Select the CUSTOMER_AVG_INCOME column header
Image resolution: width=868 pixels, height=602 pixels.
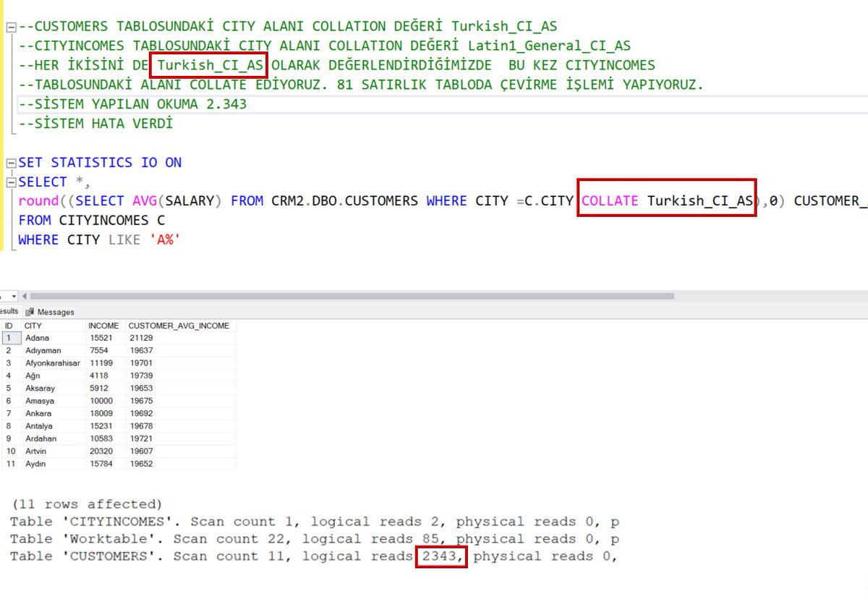pos(180,326)
